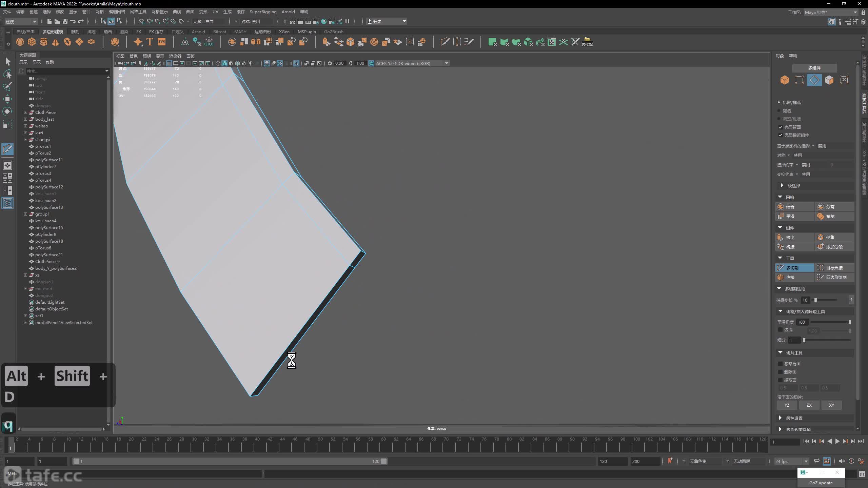Switch to UV selection mode icon
The width and height of the screenshot is (868, 488).
tap(844, 80)
